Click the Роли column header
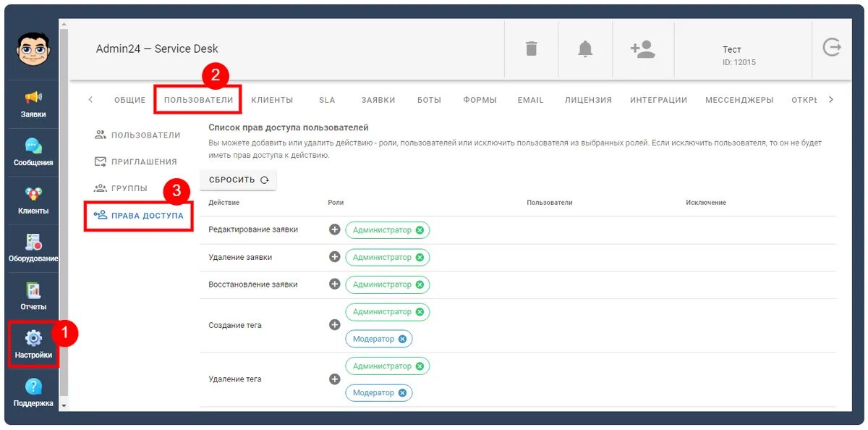 tap(336, 203)
